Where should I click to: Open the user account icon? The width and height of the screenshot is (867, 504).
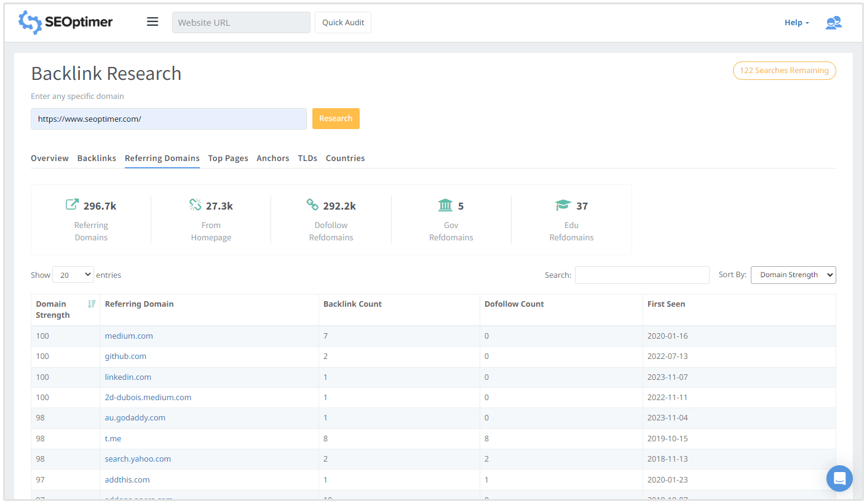(833, 23)
